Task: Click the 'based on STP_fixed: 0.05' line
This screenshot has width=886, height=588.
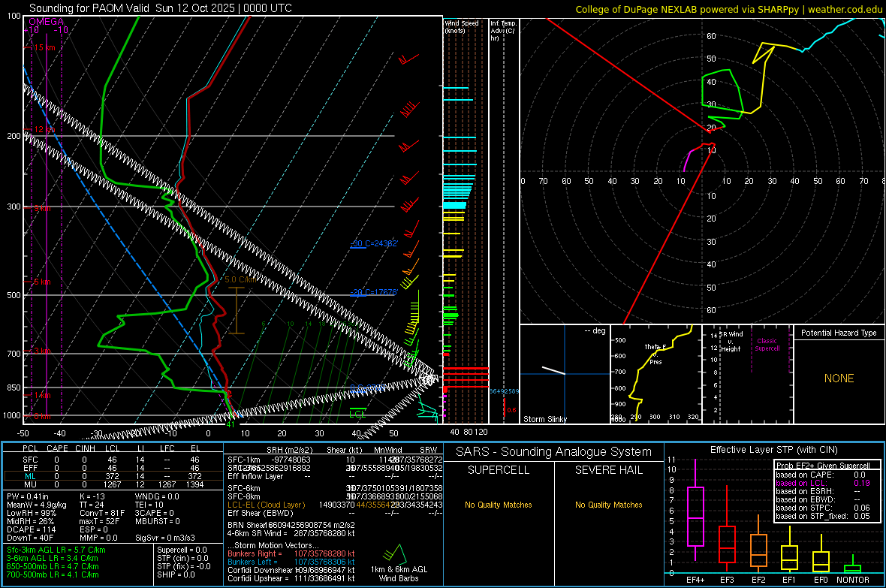Action: [823, 516]
